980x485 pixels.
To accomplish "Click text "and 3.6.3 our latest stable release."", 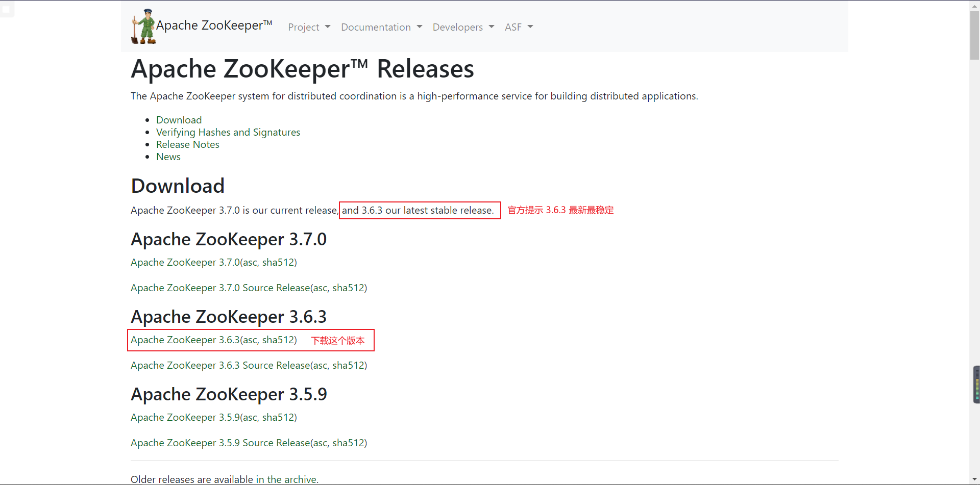I will [x=418, y=210].
